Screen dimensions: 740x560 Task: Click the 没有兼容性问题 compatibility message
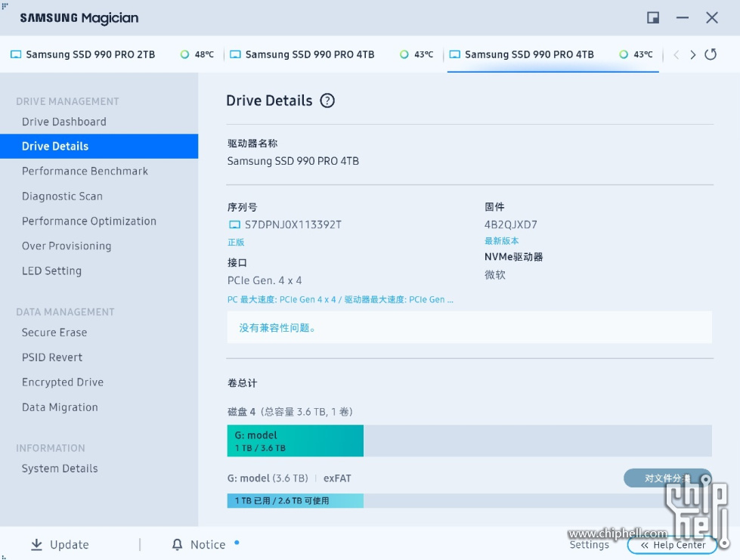point(469,327)
